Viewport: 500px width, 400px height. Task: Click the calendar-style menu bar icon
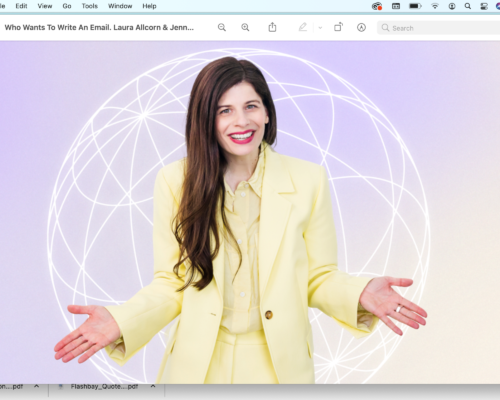coord(396,6)
